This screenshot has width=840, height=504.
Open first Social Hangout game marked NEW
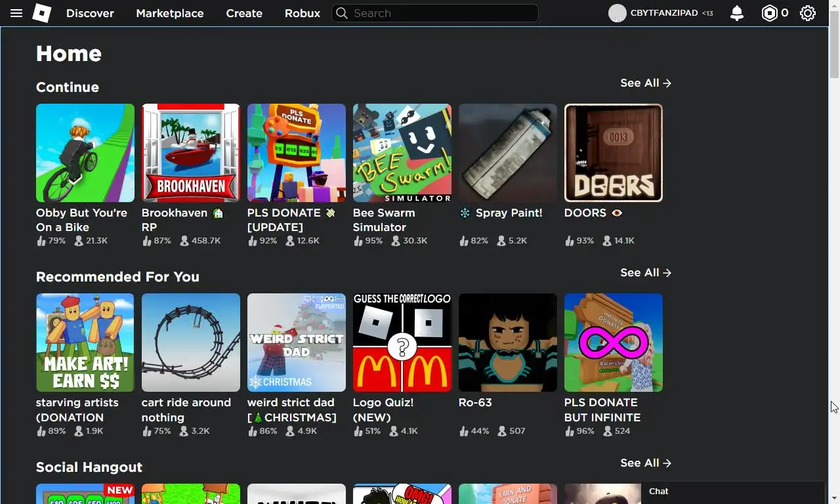[85, 493]
